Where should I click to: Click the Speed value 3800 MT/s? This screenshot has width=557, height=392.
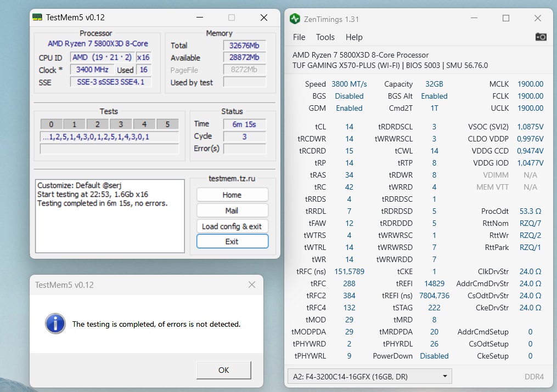click(x=349, y=84)
